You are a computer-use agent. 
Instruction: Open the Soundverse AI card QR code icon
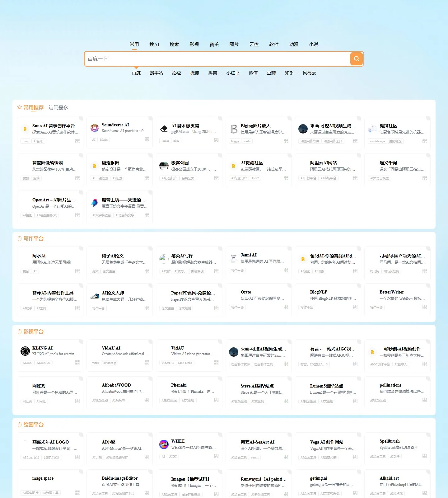click(147, 139)
